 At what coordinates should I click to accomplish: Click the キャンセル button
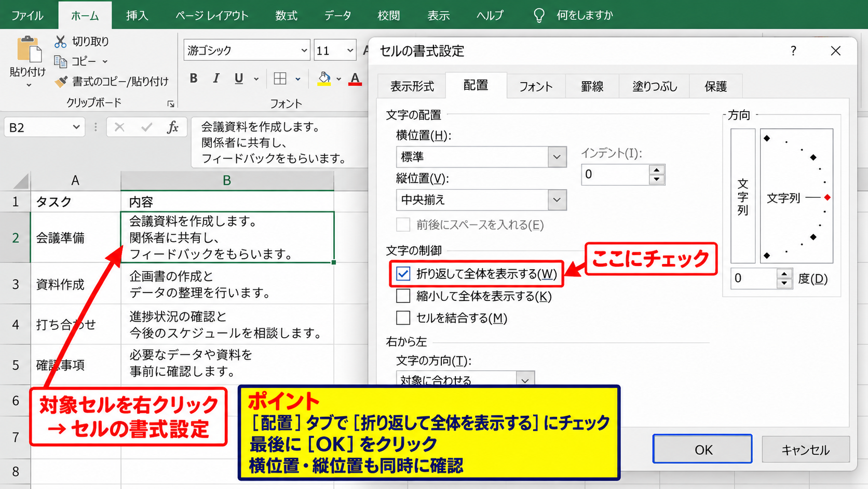coord(805,449)
